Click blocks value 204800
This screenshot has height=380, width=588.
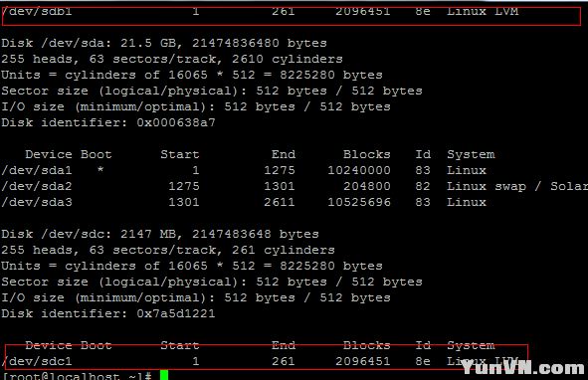[367, 186]
